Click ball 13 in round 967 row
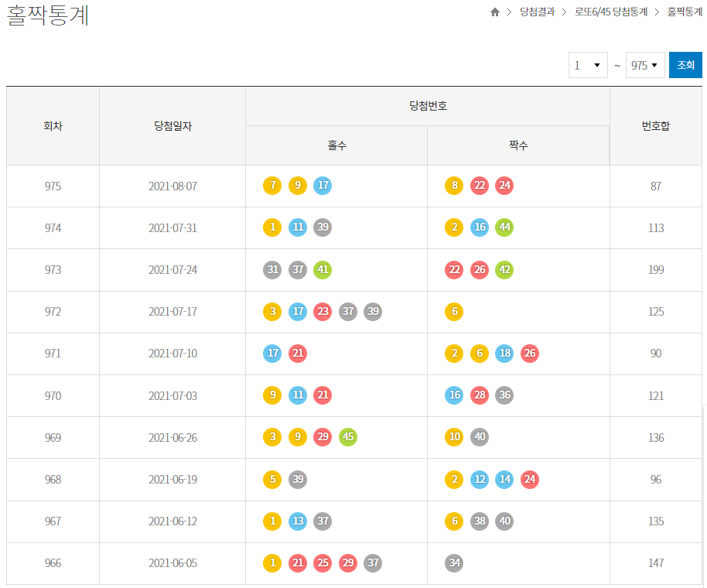This screenshot has height=588, width=707. (298, 521)
